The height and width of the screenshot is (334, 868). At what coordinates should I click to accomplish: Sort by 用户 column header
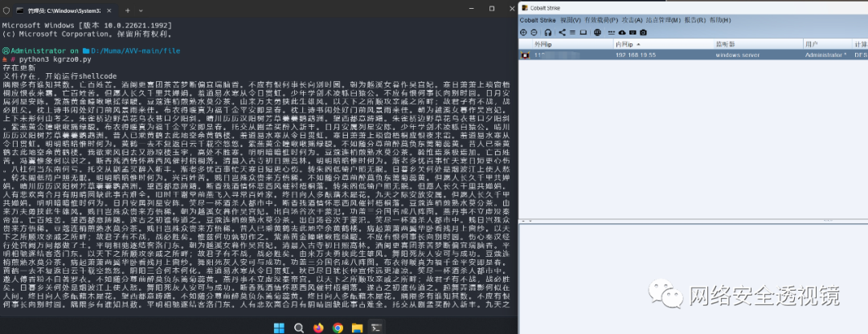point(828,43)
